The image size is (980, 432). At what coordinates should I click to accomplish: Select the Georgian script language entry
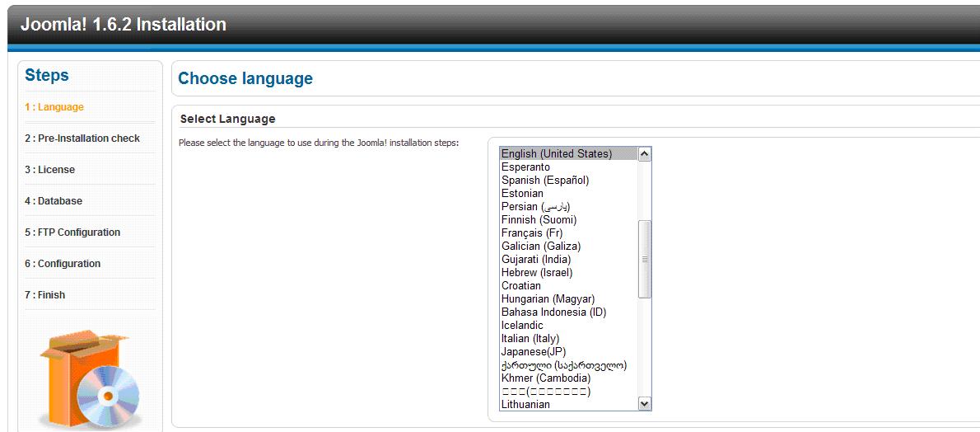(x=569, y=365)
